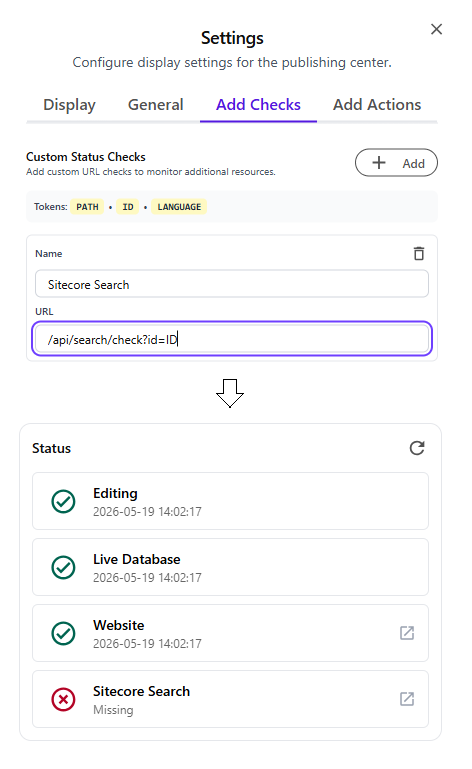This screenshot has height=769, width=472.
Task: Click the Custom Status Checks heading
Action: pyautogui.click(x=86, y=157)
